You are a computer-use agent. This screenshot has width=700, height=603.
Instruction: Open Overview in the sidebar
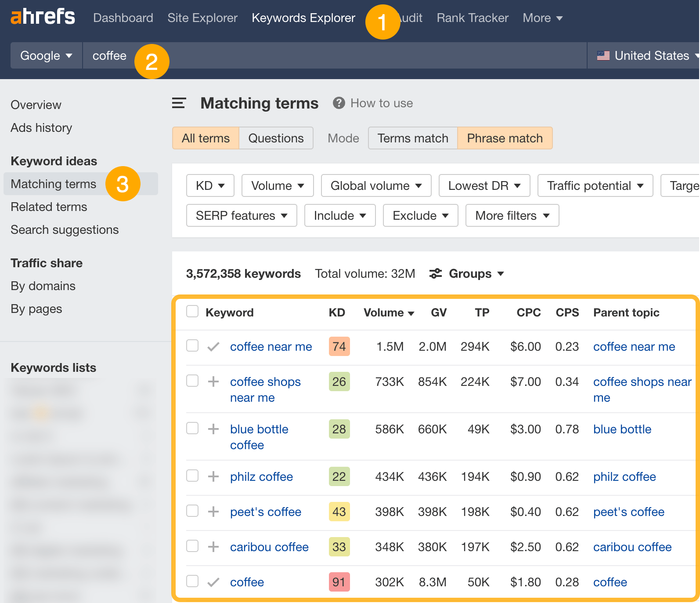[36, 105]
